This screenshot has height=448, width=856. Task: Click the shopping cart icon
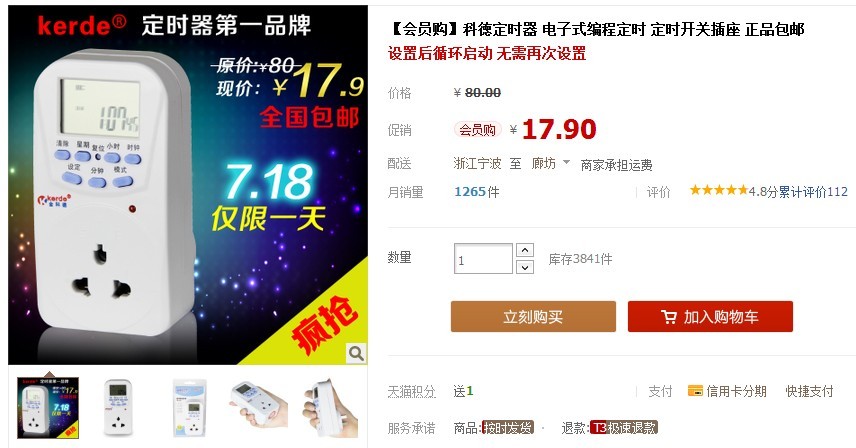point(668,316)
